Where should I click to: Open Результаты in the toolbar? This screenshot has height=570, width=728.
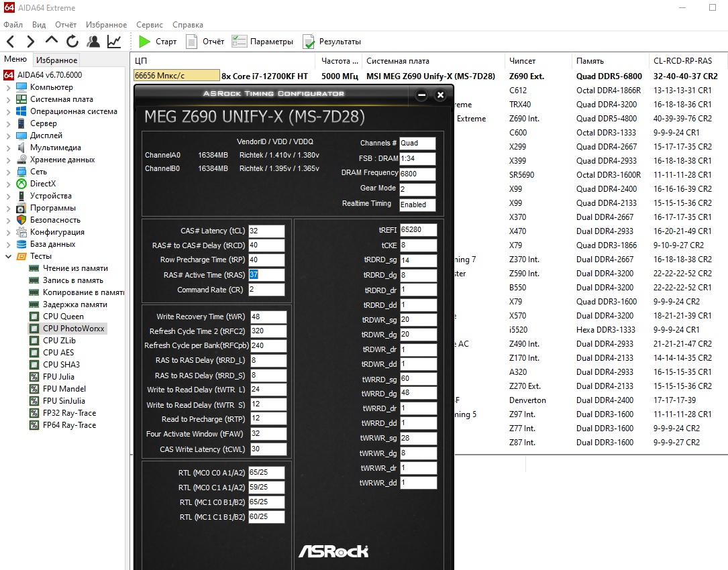(332, 42)
